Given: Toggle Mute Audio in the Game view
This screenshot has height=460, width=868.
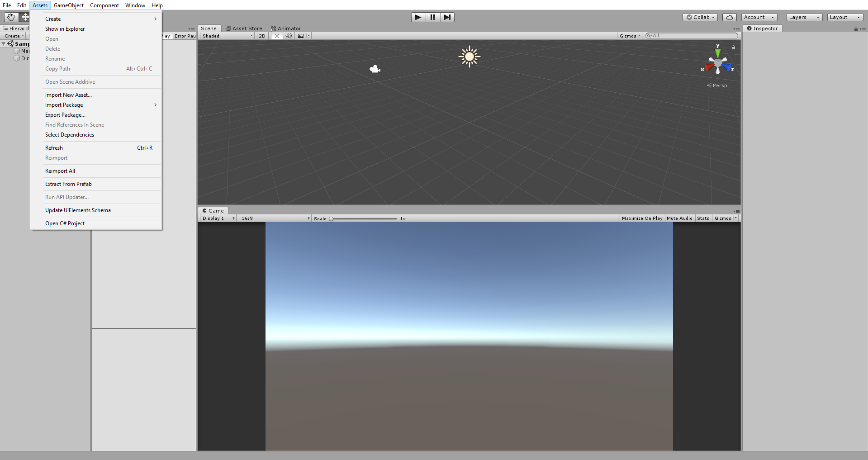Looking at the screenshot, I should pyautogui.click(x=679, y=218).
